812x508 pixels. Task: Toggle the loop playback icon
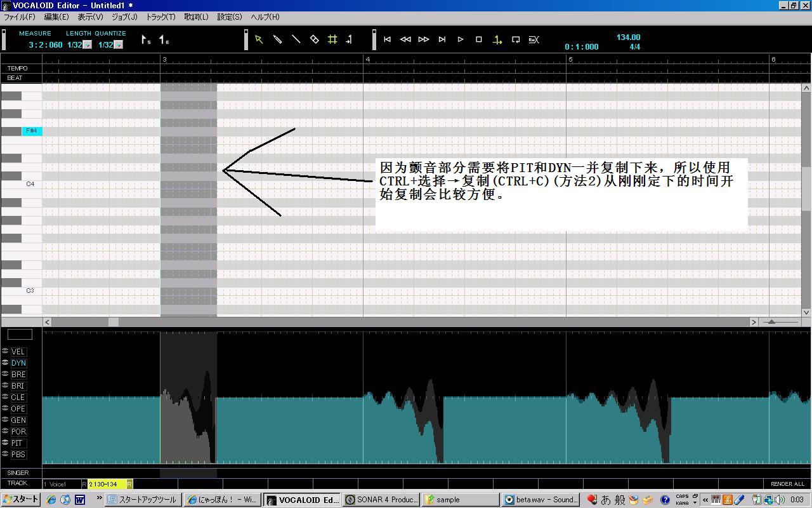point(516,39)
